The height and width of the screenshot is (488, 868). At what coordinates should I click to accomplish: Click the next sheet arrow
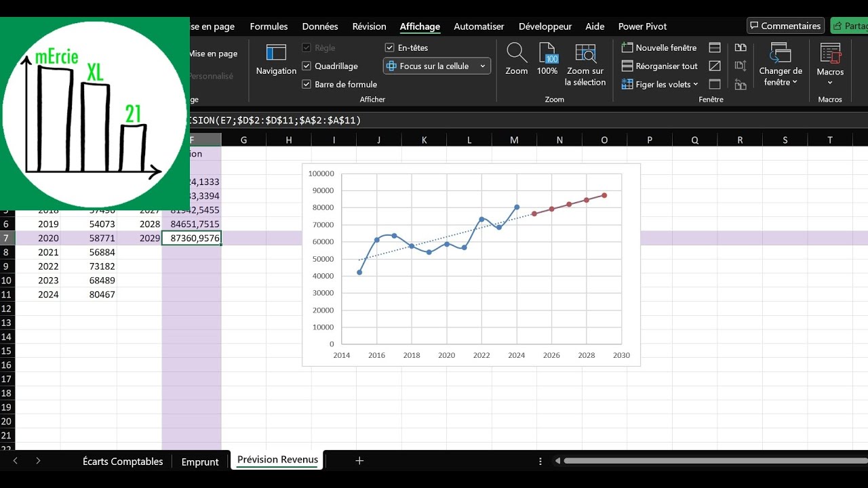tap(38, 461)
